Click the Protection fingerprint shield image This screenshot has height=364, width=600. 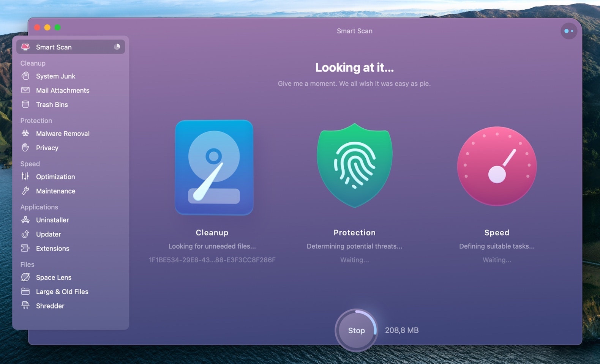[354, 165]
